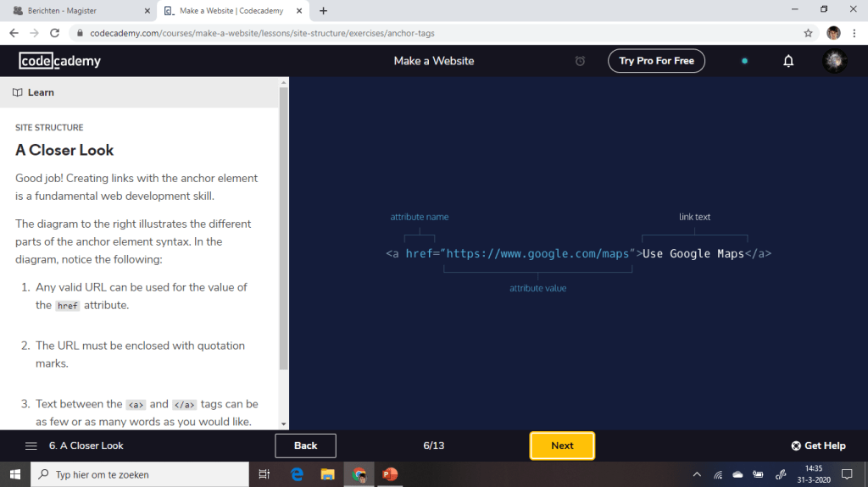Open the hamburger lesson menu icon
868x487 pixels.
(31, 445)
